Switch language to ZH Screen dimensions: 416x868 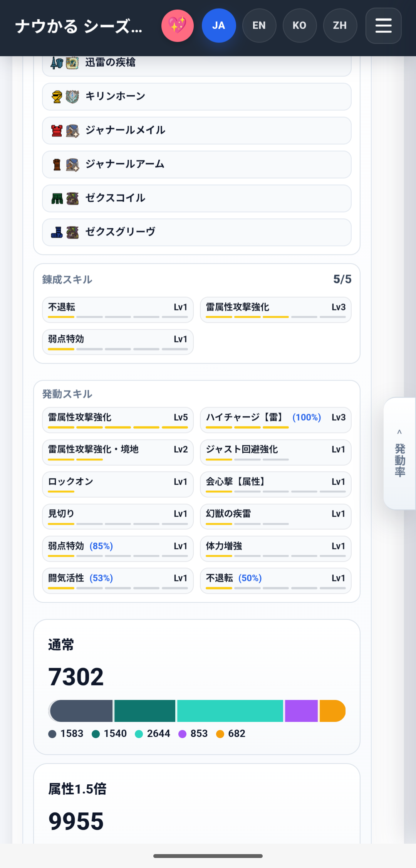(340, 26)
